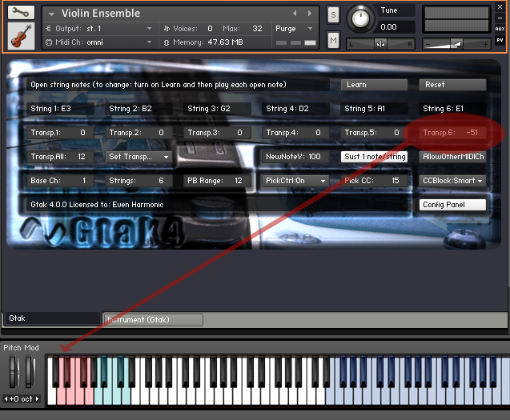Mute the Violin Ensemble instrument
The image size is (510, 420).
pos(333,40)
